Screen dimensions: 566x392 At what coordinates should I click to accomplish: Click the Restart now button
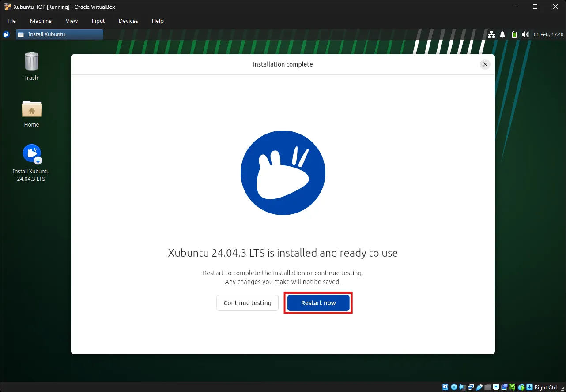[x=318, y=303]
